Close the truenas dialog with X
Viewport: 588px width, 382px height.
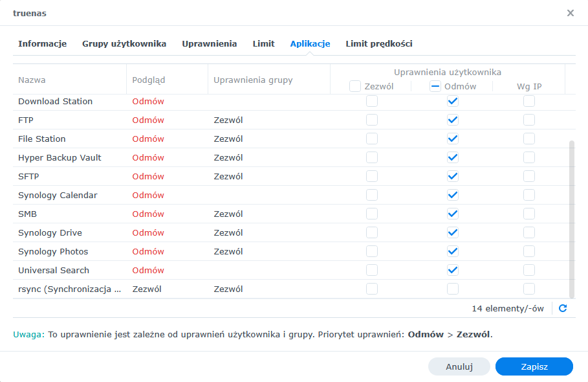570,13
